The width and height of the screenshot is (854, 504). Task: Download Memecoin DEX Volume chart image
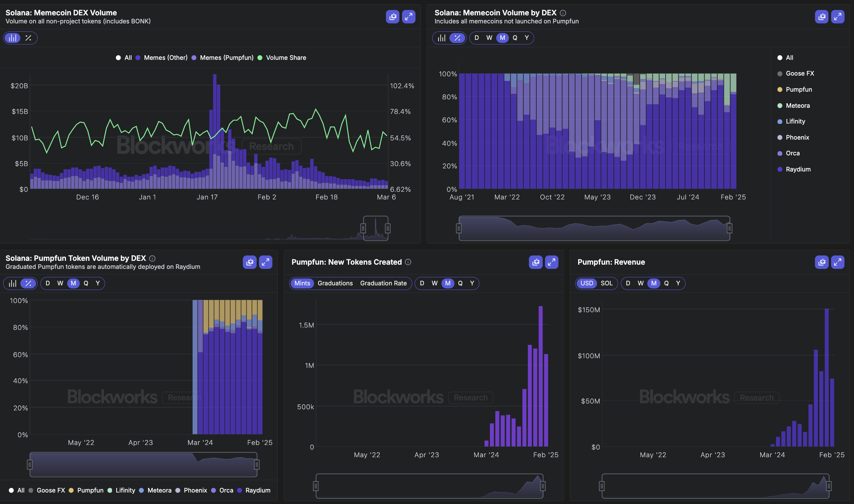click(x=392, y=17)
